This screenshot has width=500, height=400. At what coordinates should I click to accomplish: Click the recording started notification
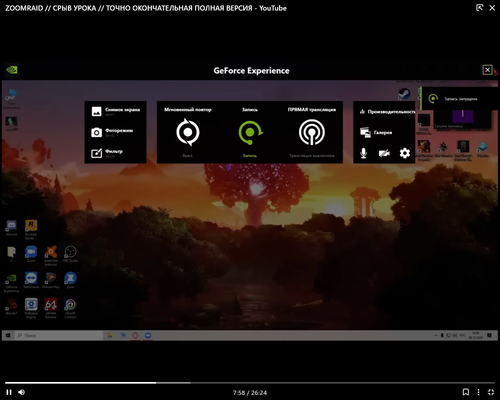pos(459,99)
